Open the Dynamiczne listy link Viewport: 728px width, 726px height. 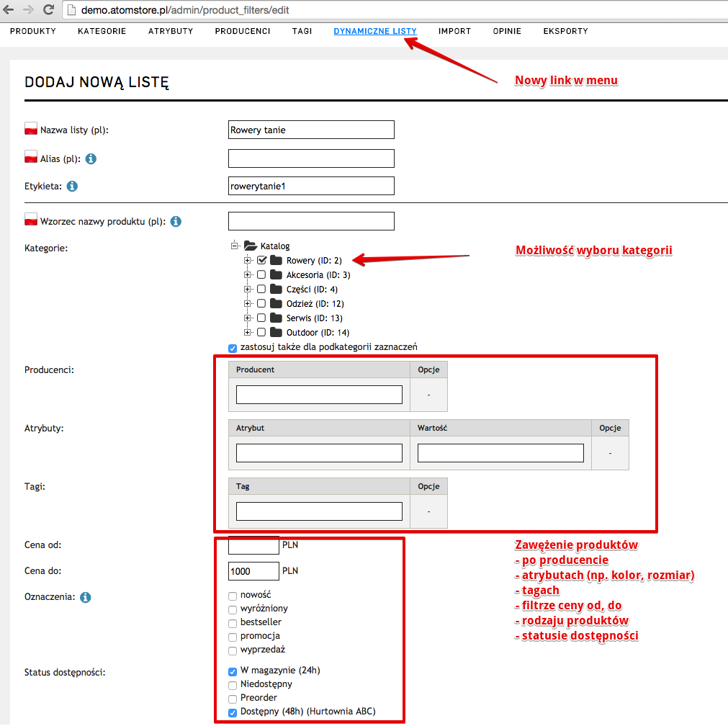click(375, 32)
